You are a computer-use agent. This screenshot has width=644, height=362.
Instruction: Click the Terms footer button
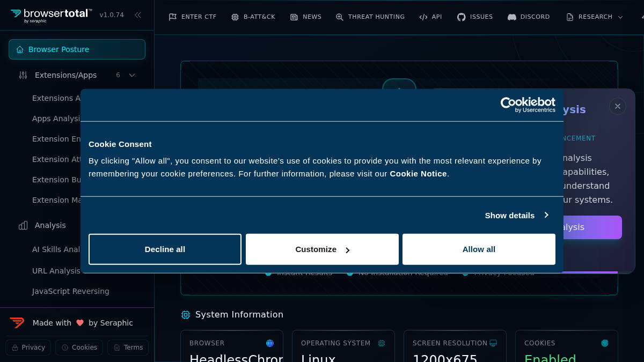coord(128,348)
